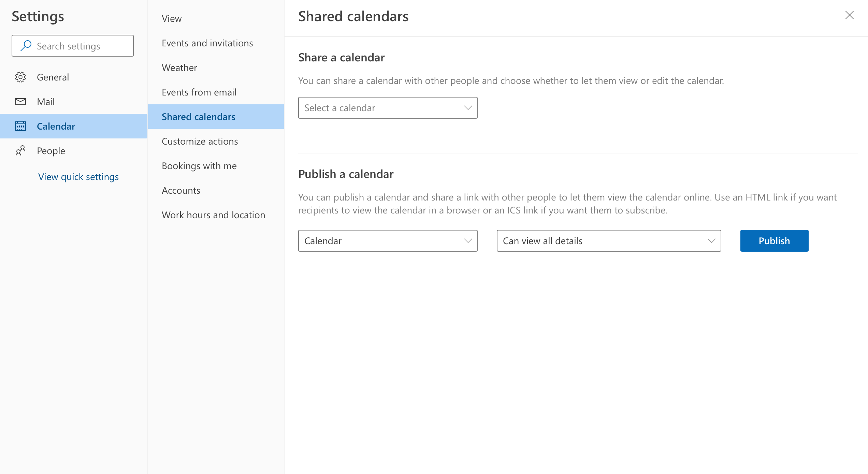Click the Calendar icon in sidebar
Viewport: 868px width, 474px height.
[20, 126]
